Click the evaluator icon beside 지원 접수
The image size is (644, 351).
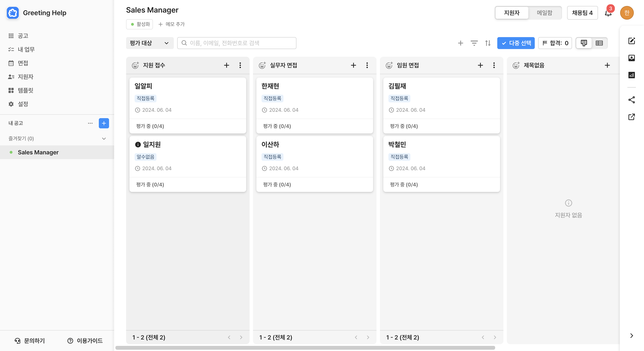(135, 65)
